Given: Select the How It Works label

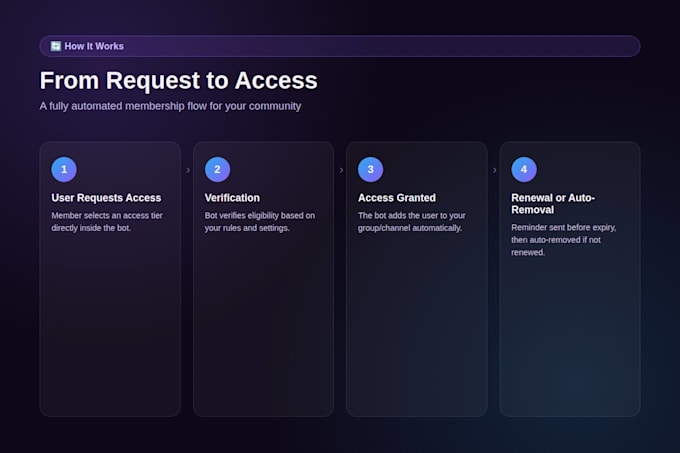Looking at the screenshot, I should pos(94,46).
